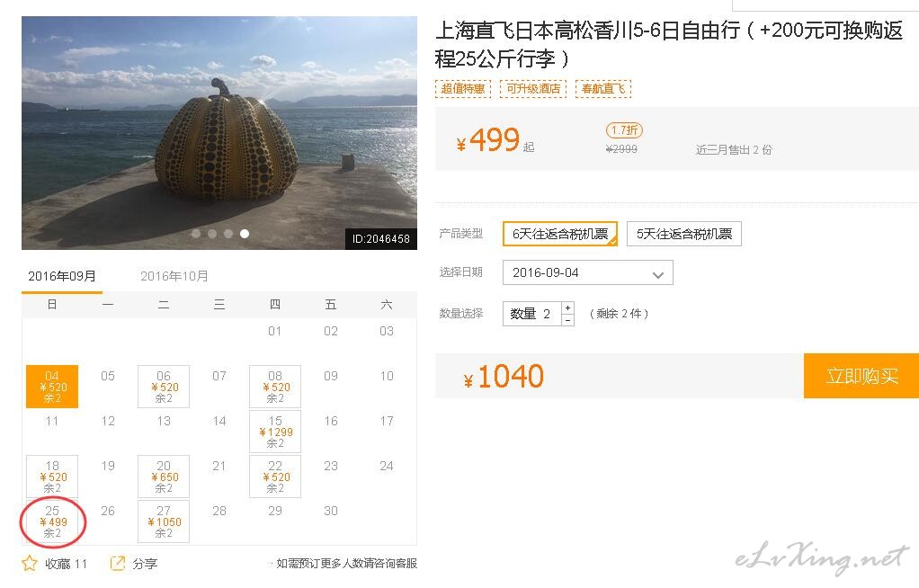919x588 pixels.
Task: Click the 可升级酒店 tag
Action: click(533, 88)
